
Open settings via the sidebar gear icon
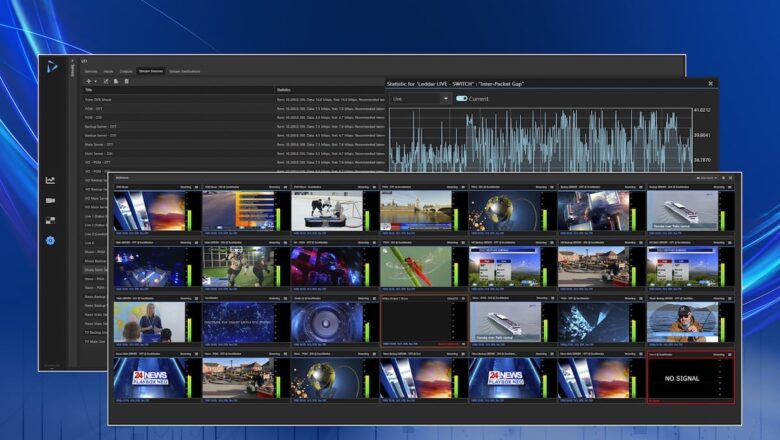50,241
